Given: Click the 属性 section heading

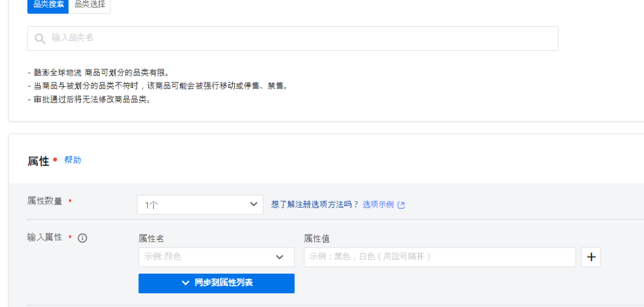Looking at the screenshot, I should (38, 161).
